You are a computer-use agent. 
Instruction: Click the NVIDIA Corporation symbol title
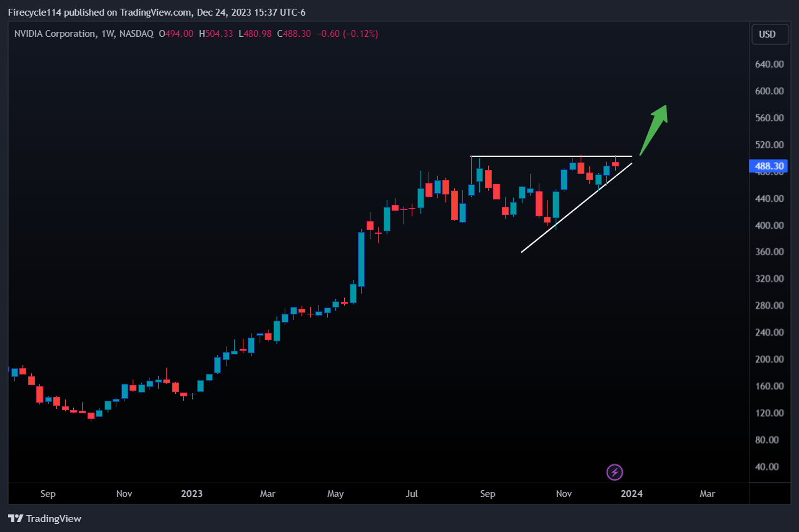(55, 34)
